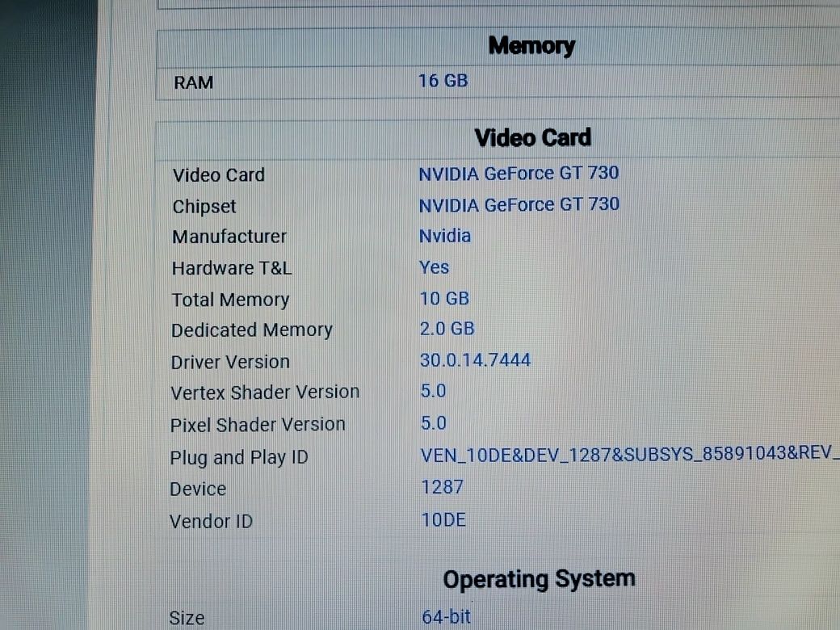Image resolution: width=840 pixels, height=630 pixels.
Task: Select the Chipset label
Action: click(x=204, y=206)
